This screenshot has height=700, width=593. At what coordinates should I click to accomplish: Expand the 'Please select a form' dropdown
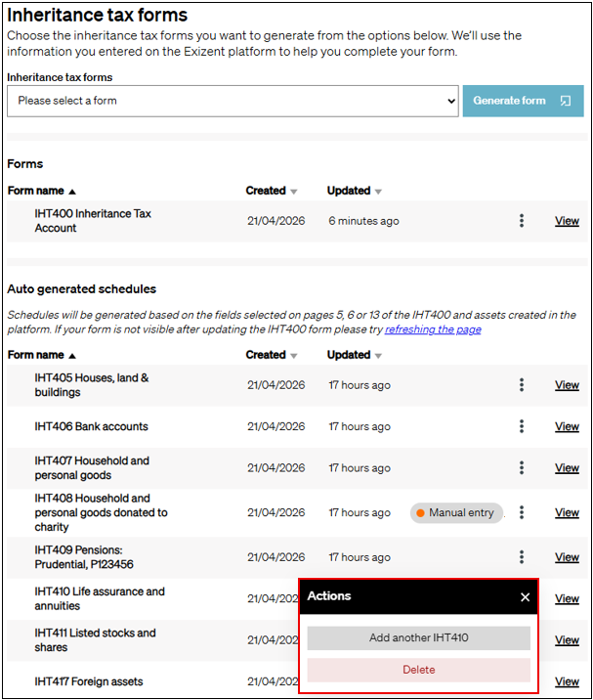tap(233, 101)
